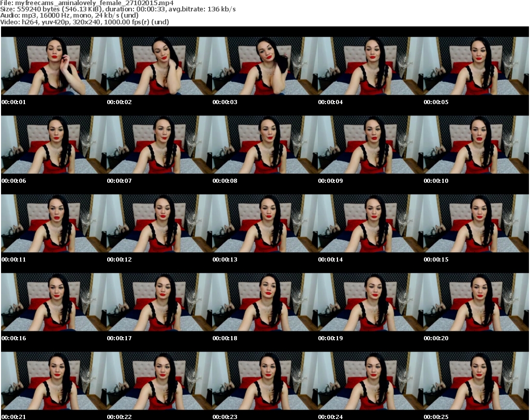Choose the frame image above 00:00:23
530x420 pixels.
265,381
